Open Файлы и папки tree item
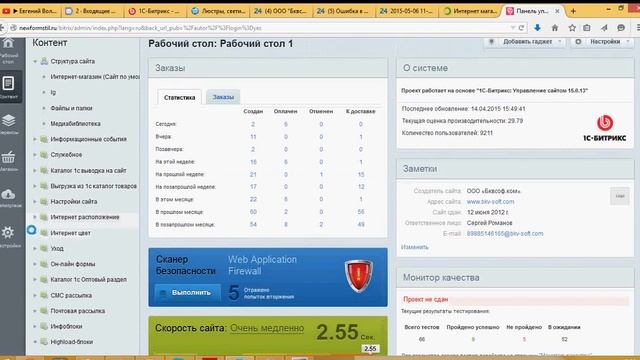Screen dimensions: 640x360 71,108
